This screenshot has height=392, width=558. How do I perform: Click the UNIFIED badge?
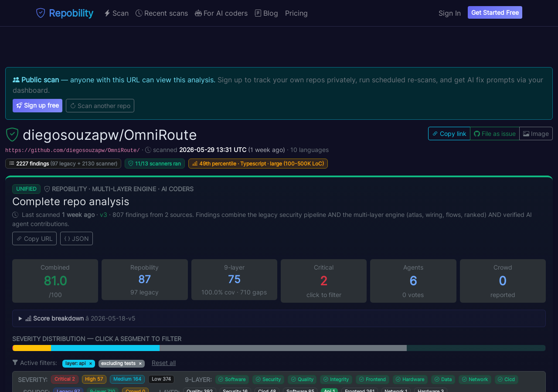[x=26, y=189]
